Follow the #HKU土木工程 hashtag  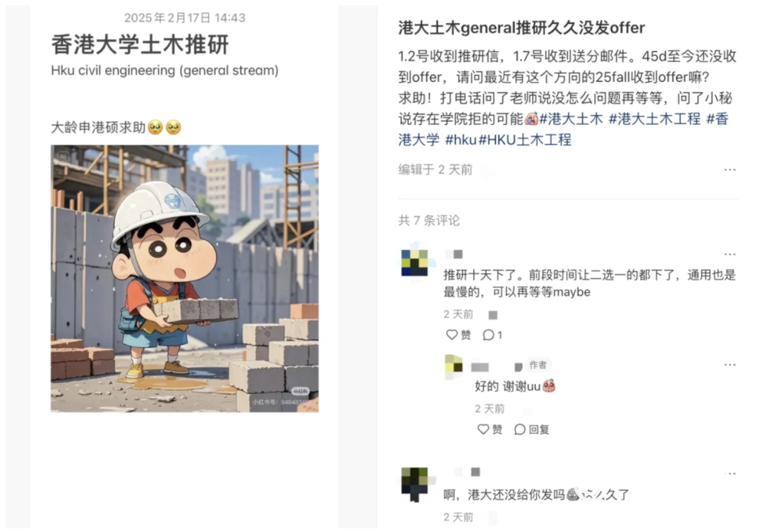pyautogui.click(x=525, y=140)
